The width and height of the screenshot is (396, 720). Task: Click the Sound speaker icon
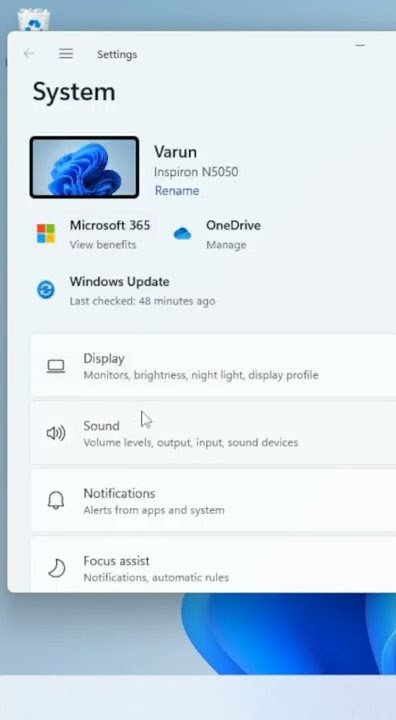coord(56,433)
